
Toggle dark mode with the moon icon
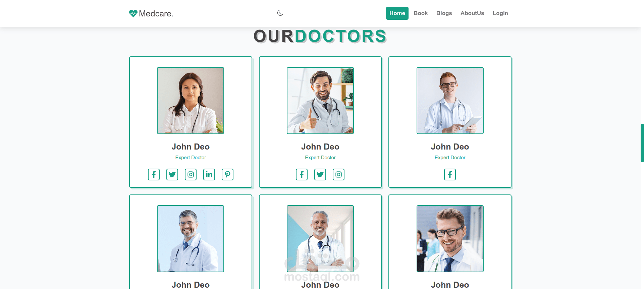[x=280, y=13]
